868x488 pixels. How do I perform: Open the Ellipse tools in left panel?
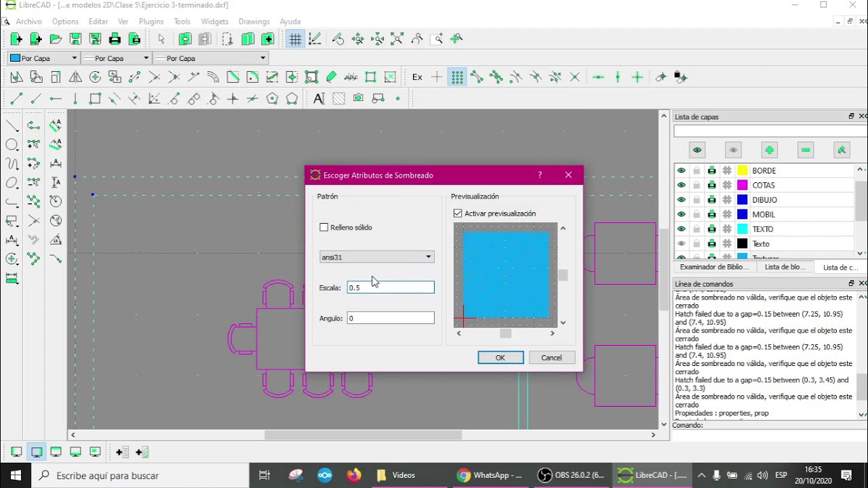click(12, 182)
